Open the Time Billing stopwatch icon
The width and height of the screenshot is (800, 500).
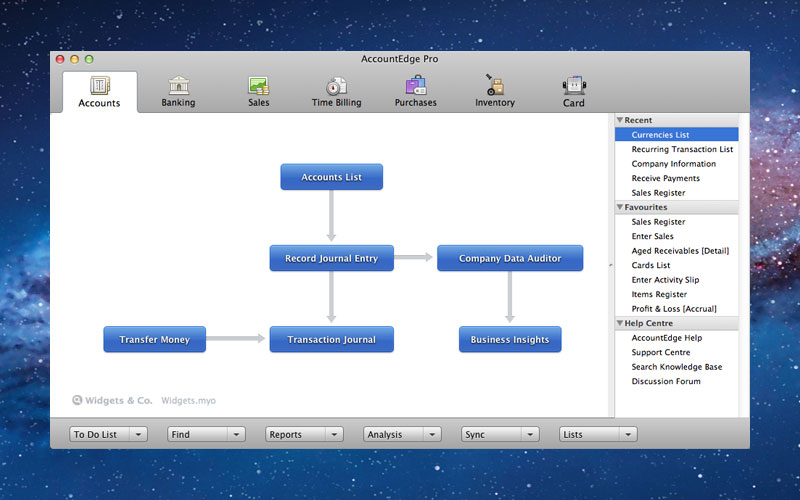336,86
